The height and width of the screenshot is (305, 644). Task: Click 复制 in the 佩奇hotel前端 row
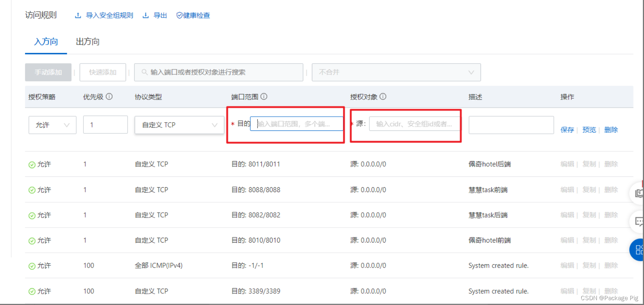(589, 240)
